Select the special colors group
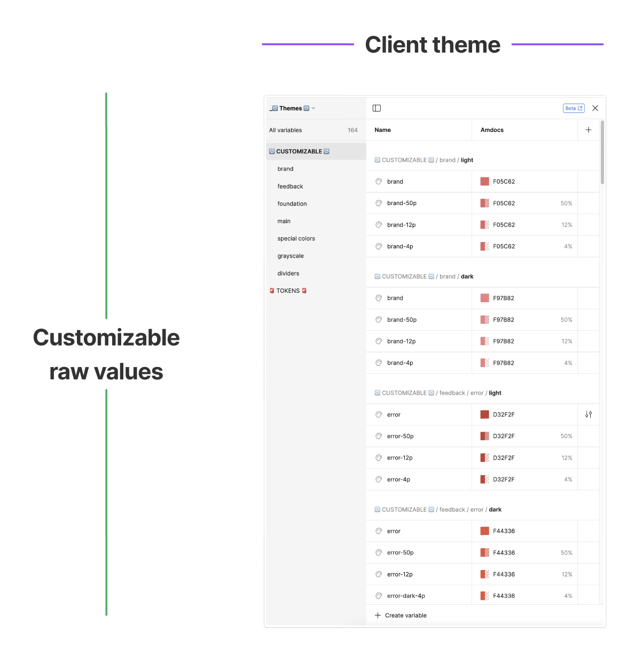Screen dimensions: 643x672 pos(296,239)
